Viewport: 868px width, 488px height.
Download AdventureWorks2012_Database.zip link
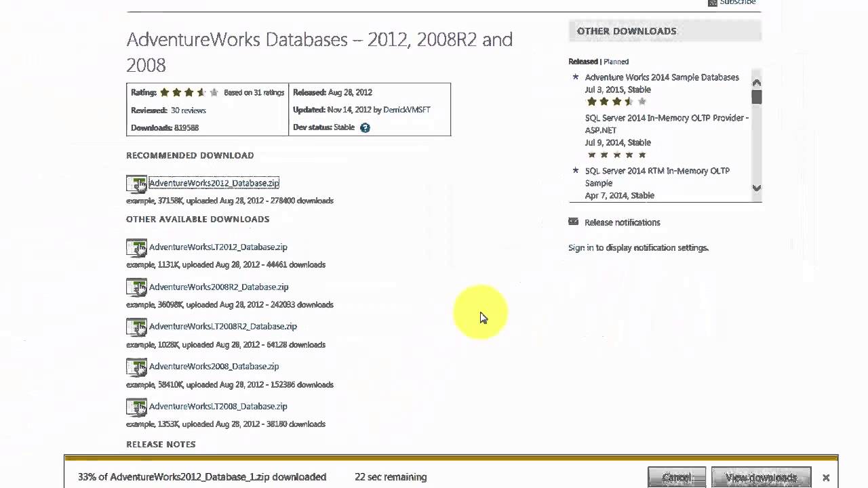point(214,183)
